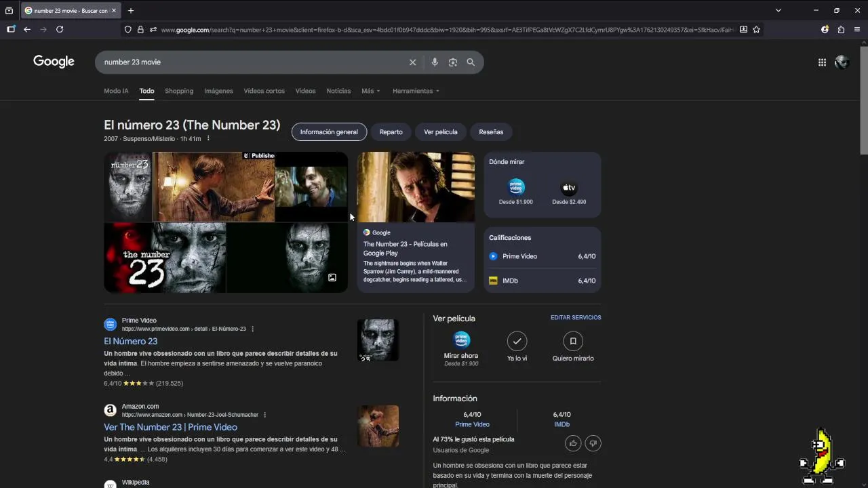Open the movie poster 'number 23' thumbnail

pyautogui.click(x=128, y=187)
